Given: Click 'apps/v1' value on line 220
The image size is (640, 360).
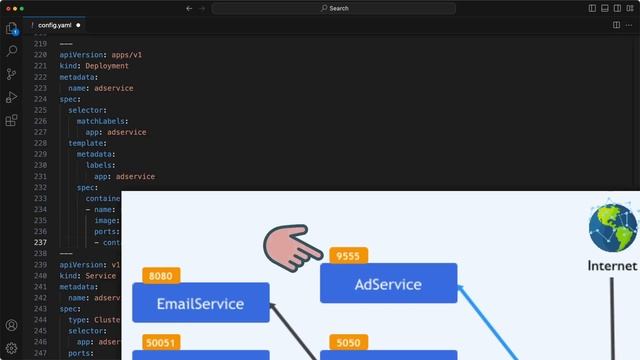Looking at the screenshot, I should click(127, 55).
